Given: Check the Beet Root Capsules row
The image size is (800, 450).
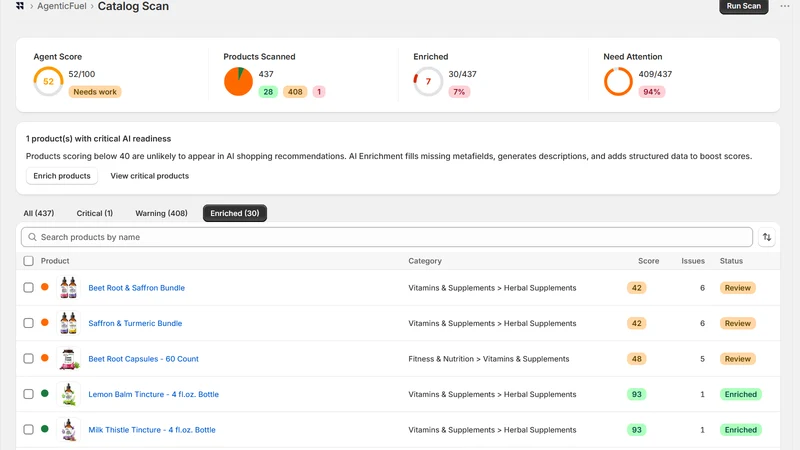Looking at the screenshot, I should [x=29, y=359].
